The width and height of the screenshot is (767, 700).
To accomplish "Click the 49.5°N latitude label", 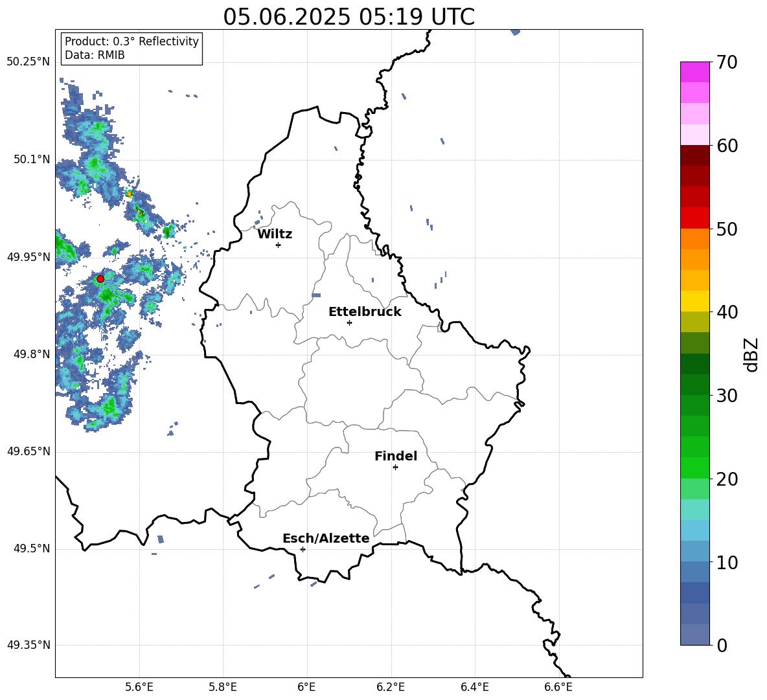I will tap(32, 549).
